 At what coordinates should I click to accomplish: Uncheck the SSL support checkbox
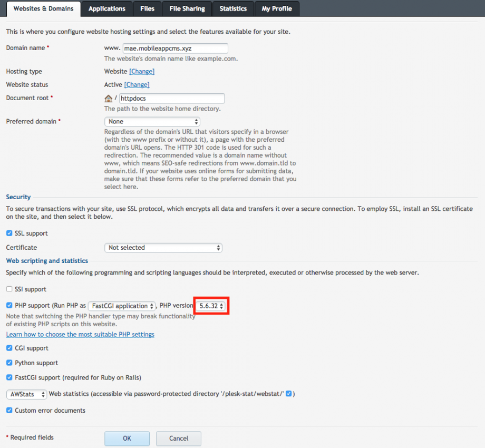pyautogui.click(x=9, y=233)
